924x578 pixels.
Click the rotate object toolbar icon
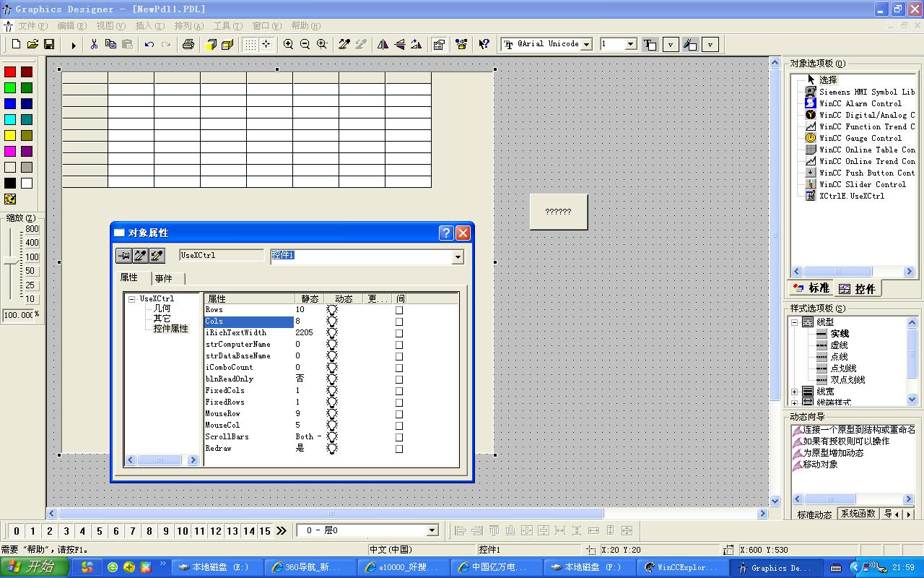[x=416, y=44]
